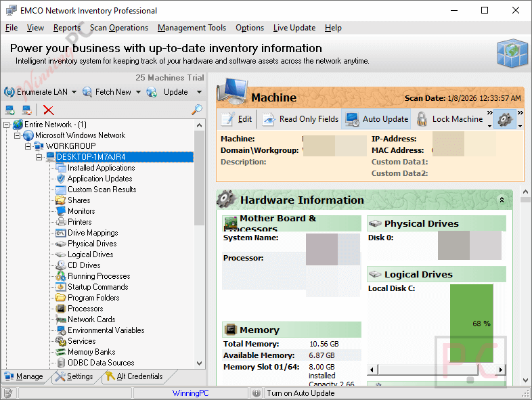Open the View menu
532x400 pixels.
click(35, 28)
